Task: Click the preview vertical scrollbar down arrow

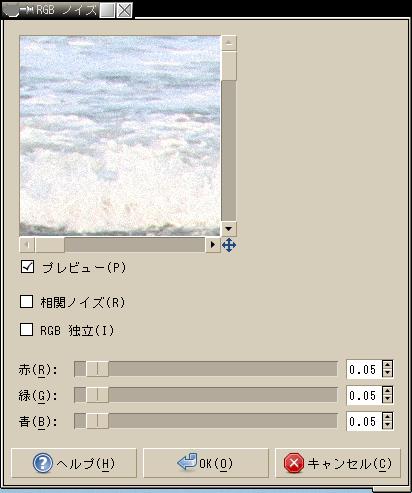Action: (228, 229)
